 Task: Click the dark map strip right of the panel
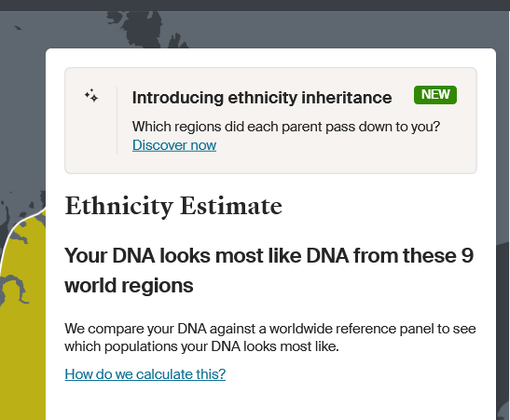(503, 325)
